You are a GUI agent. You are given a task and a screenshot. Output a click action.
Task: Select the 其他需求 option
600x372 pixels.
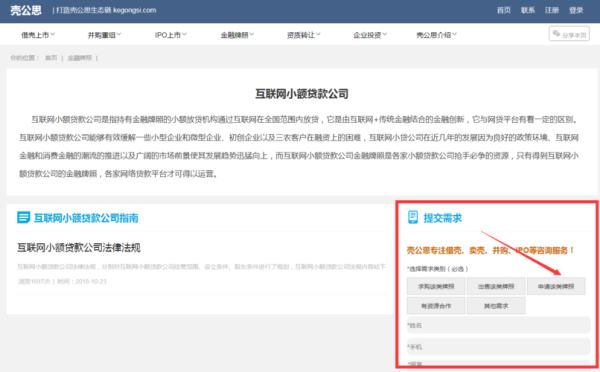[x=496, y=306]
